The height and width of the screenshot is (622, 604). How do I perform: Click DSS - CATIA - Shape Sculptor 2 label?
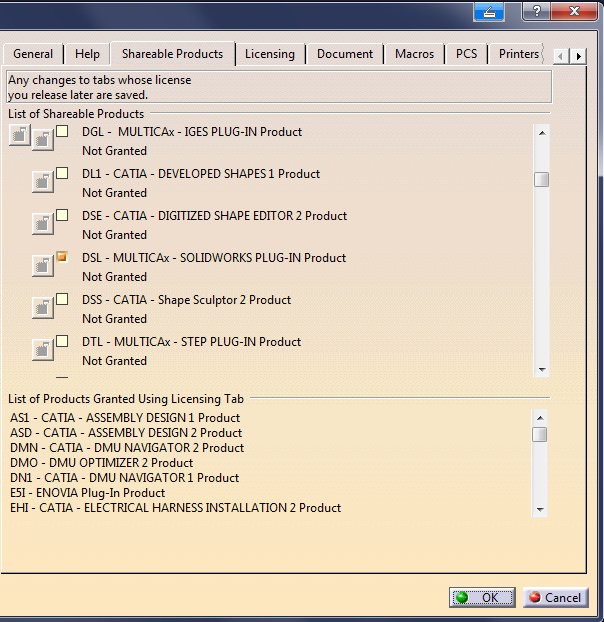pyautogui.click(x=186, y=300)
